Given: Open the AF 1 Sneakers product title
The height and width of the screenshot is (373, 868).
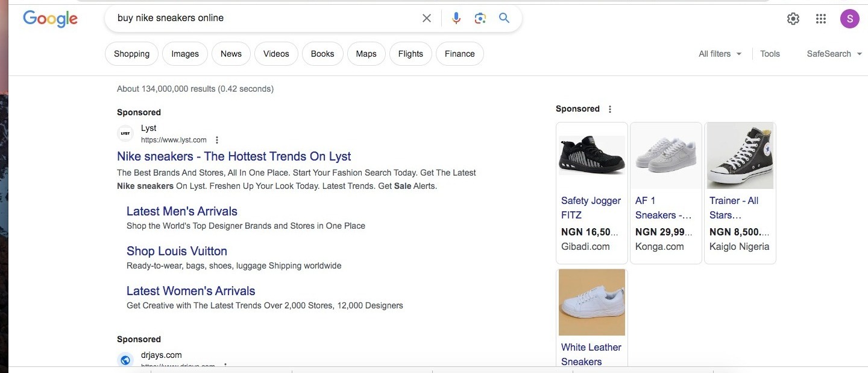Looking at the screenshot, I should pos(664,208).
